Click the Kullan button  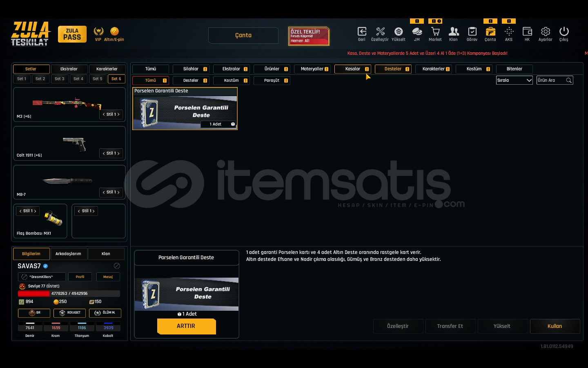coord(555,326)
